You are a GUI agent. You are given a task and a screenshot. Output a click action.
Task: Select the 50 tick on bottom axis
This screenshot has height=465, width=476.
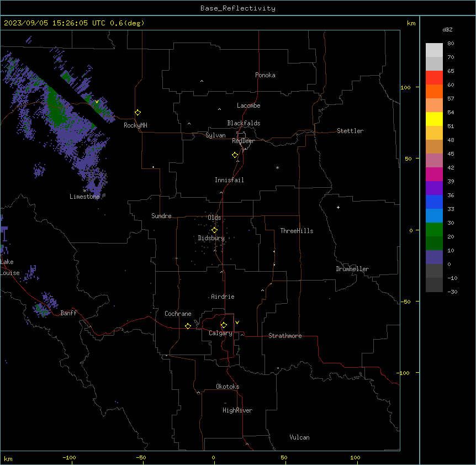click(x=284, y=457)
